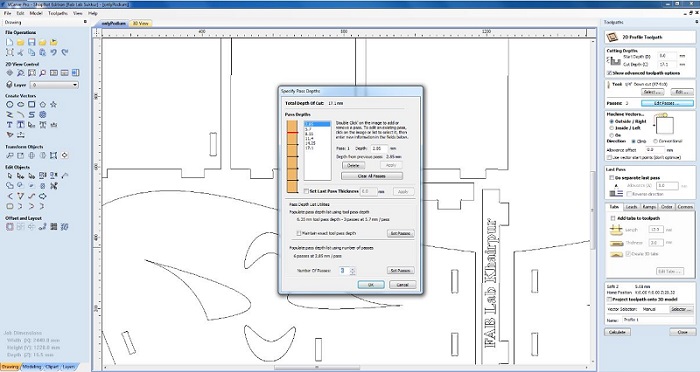Open the Toolpaths menu
Viewport: 700px width, 372px height.
(x=58, y=13)
